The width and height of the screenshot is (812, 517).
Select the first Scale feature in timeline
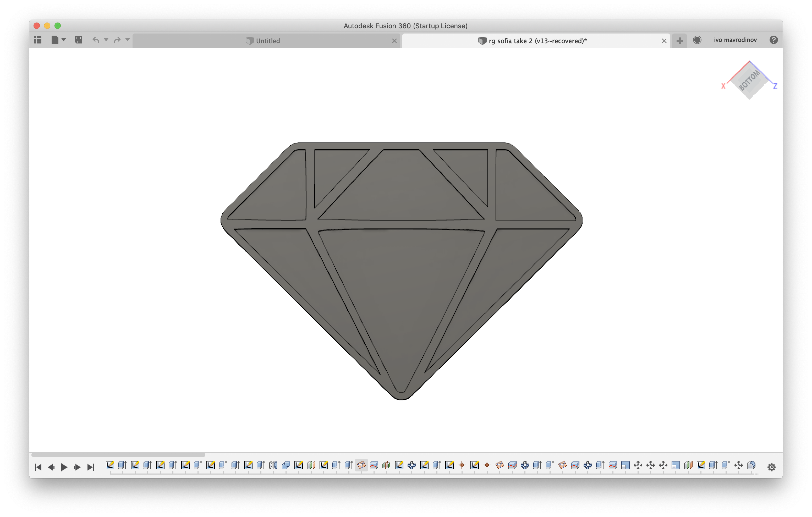(x=625, y=465)
